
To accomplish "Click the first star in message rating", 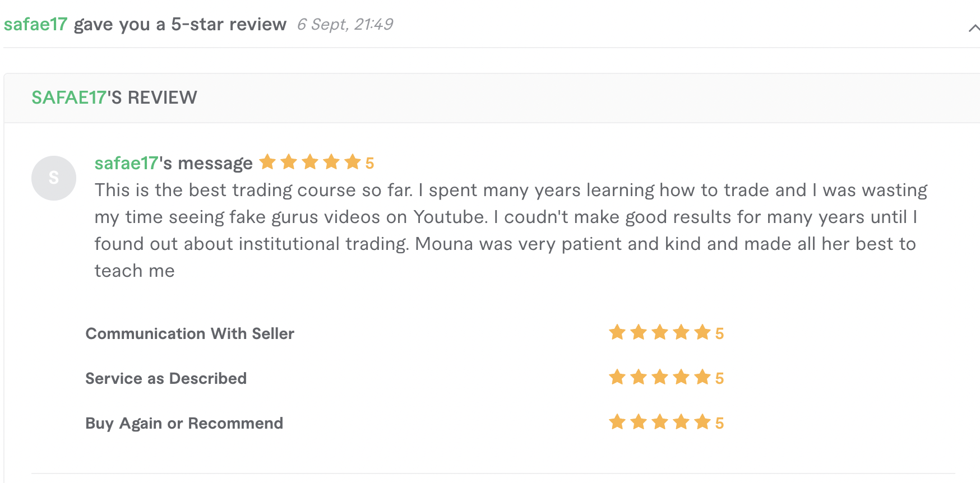I will (268, 162).
